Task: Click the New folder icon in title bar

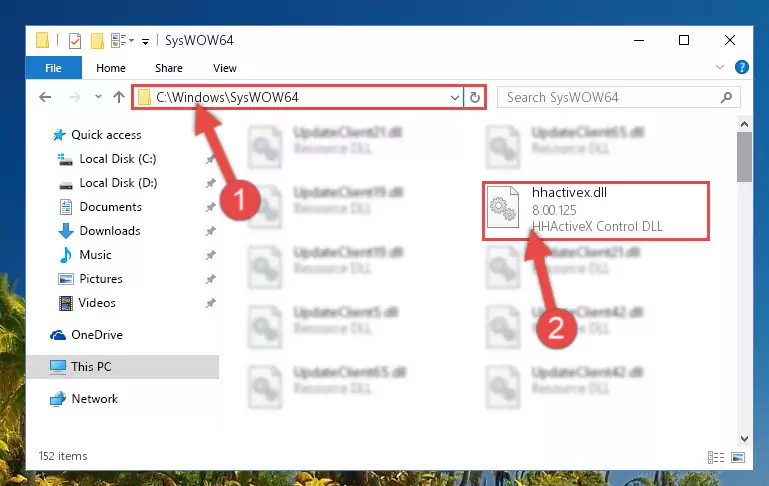Action: click(97, 41)
